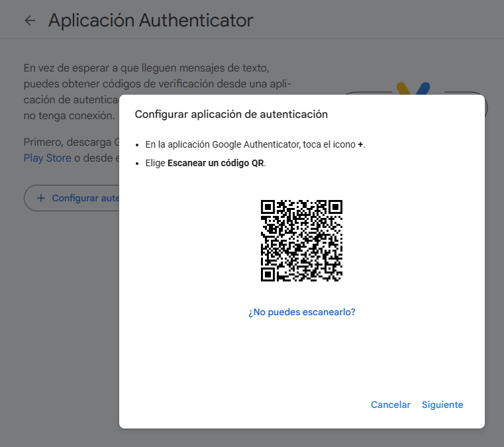Open the Play Store link in background page

pyautogui.click(x=48, y=158)
